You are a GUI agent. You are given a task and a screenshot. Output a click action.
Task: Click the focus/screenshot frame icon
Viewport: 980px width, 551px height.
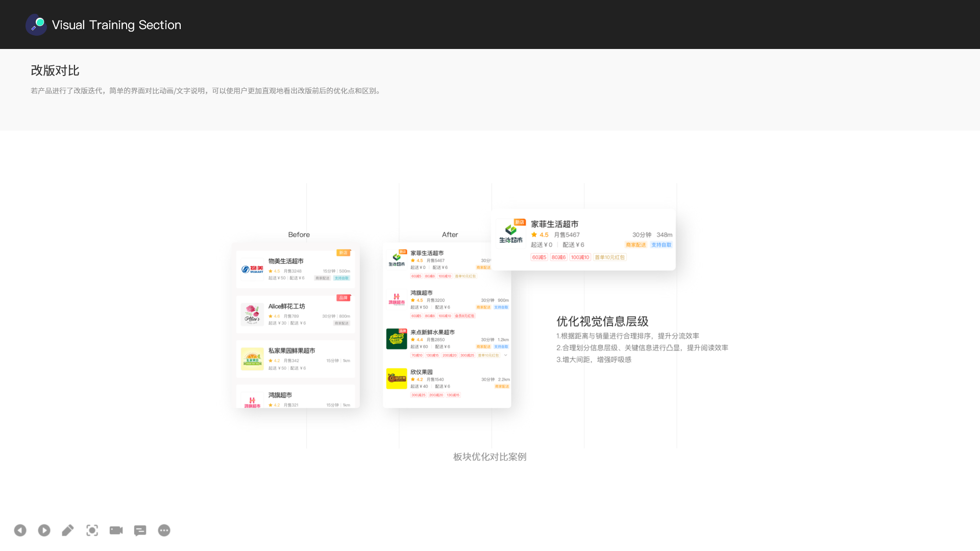92,530
